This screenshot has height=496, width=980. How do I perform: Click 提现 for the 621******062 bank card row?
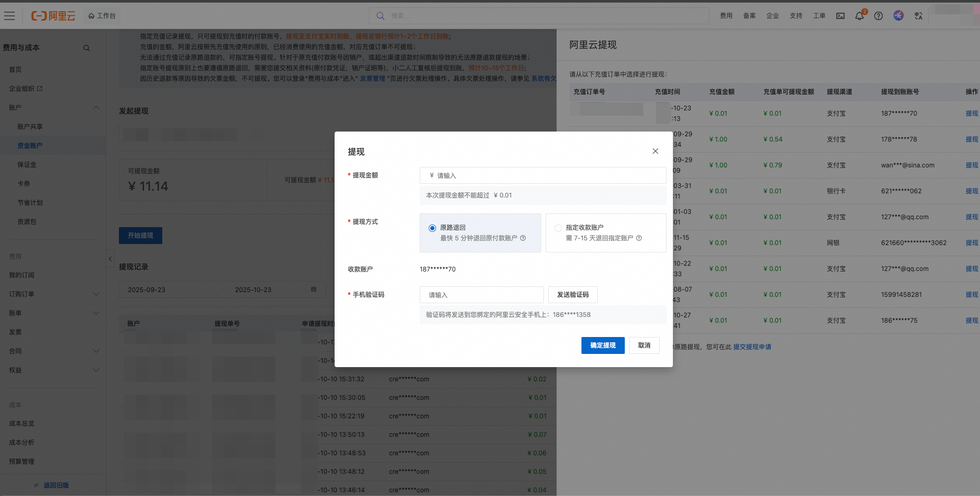[972, 191]
